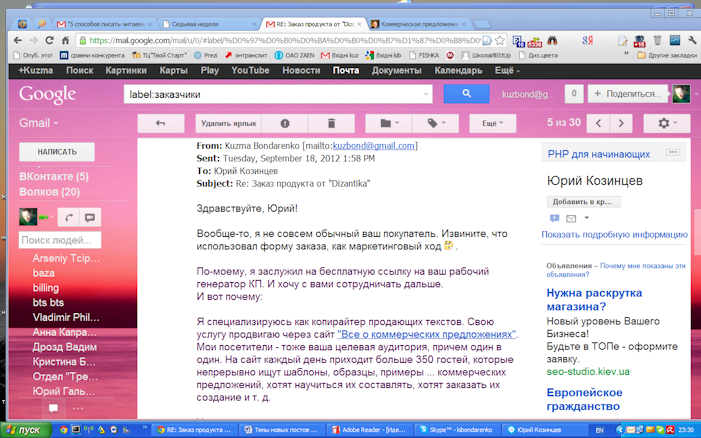The image size is (701, 438).
Task: Click the trash can extension icon
Action: 657,40
